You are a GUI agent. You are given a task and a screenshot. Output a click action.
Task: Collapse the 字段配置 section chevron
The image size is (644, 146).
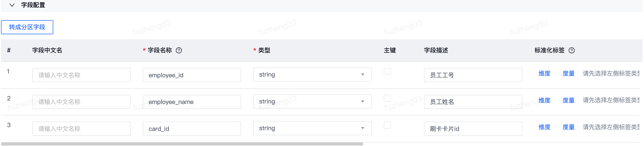click(12, 5)
